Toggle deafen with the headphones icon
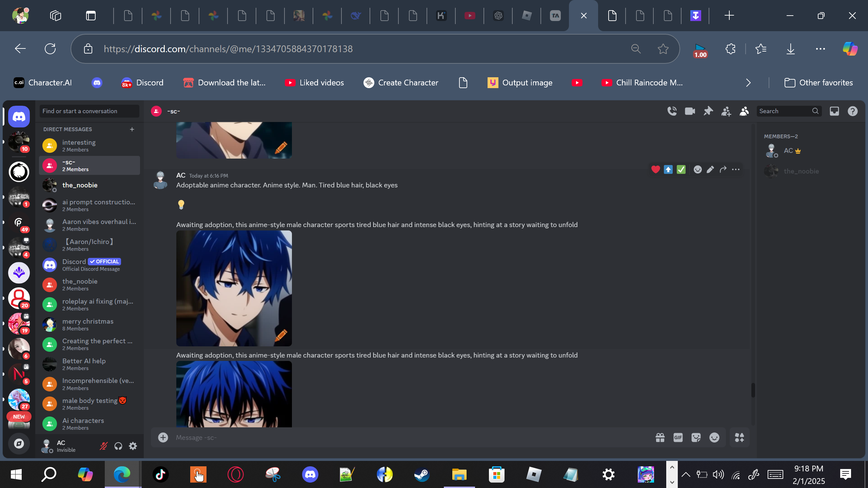The image size is (868, 488). (x=118, y=446)
